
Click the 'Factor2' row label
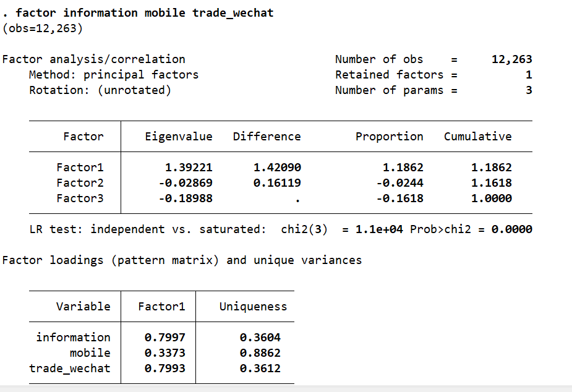[80, 183]
